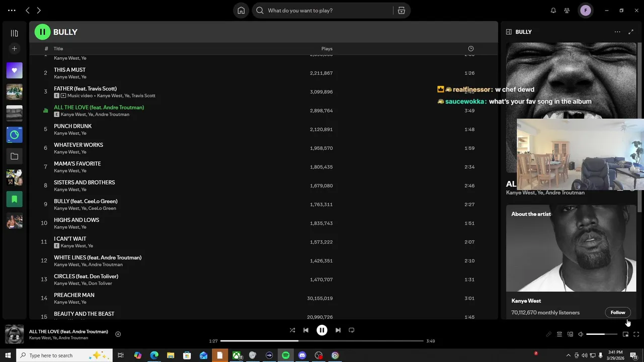
Task: Go back with the left arrow
Action: (x=28, y=11)
